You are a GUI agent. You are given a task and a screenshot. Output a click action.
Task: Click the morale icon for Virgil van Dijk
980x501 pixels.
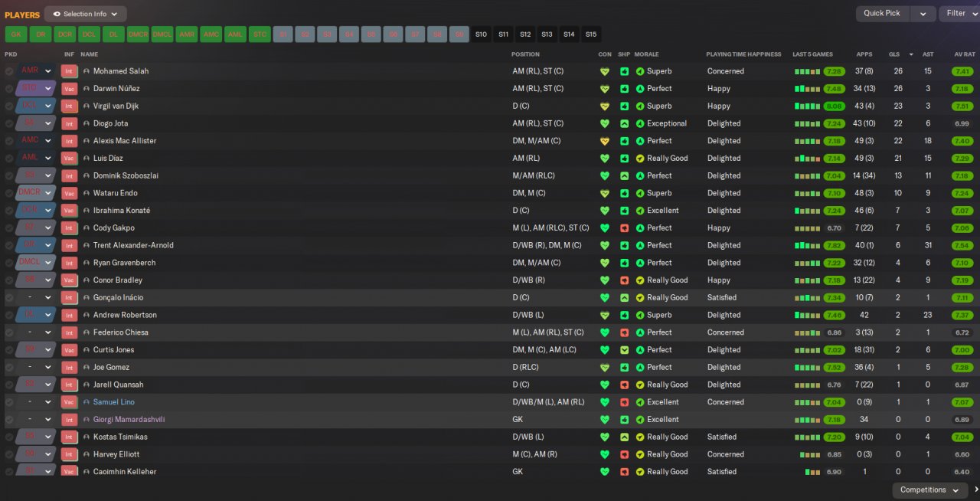point(640,106)
